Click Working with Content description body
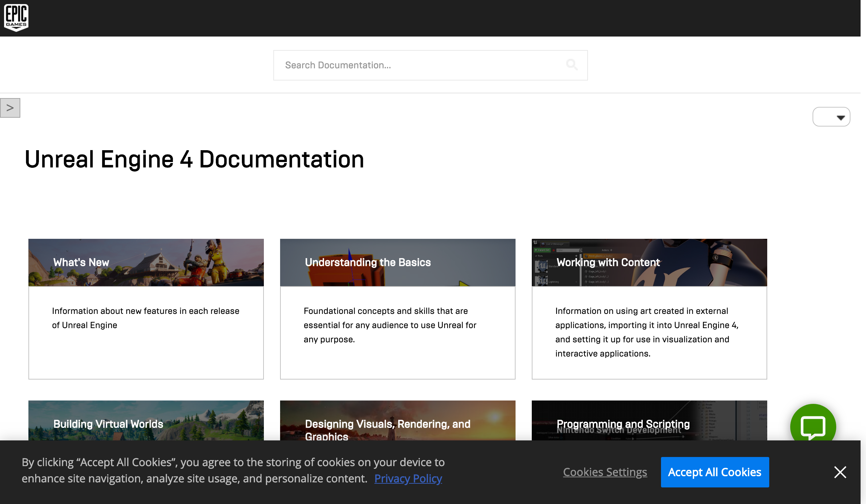 pos(647,332)
